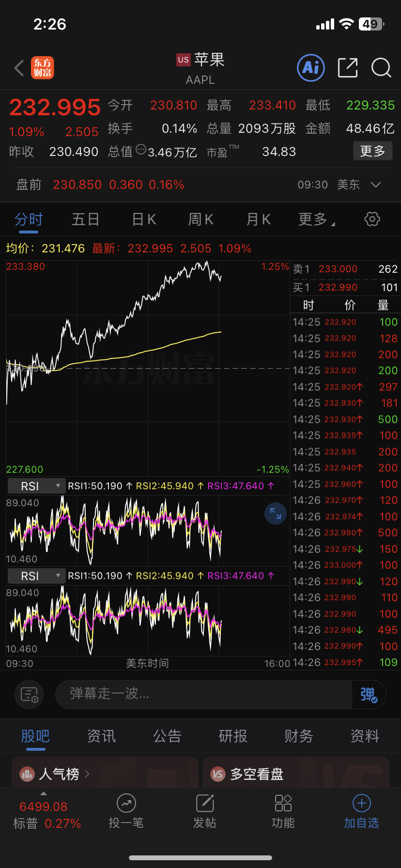Screen dimensions: 401x868
Task: Switch to 日K chart tab
Action: coord(144,219)
